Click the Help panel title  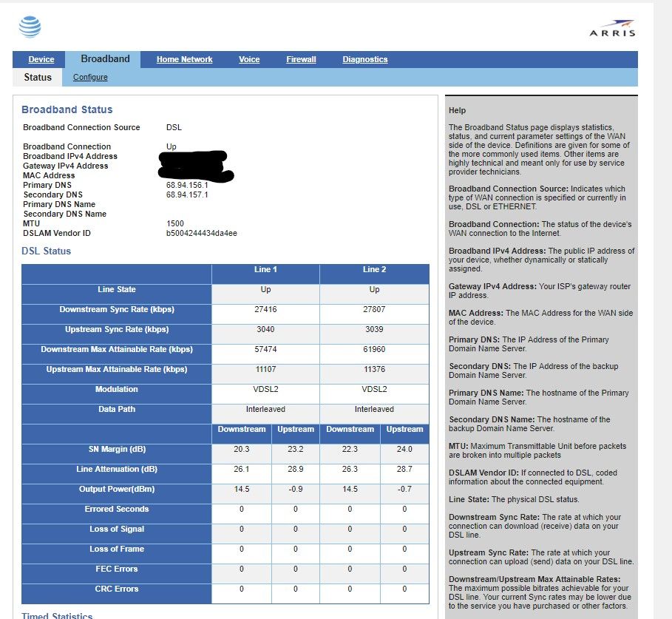click(x=458, y=110)
